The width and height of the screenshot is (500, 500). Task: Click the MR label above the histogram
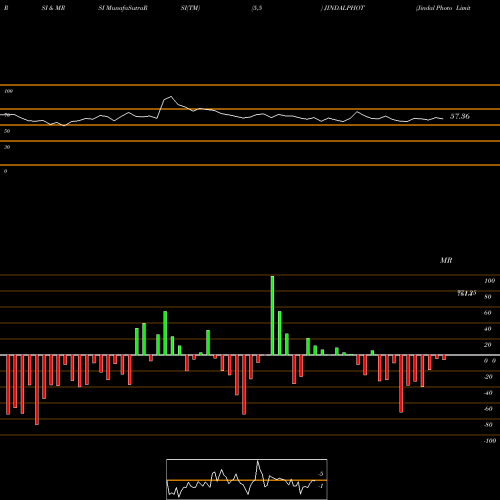[x=446, y=260]
